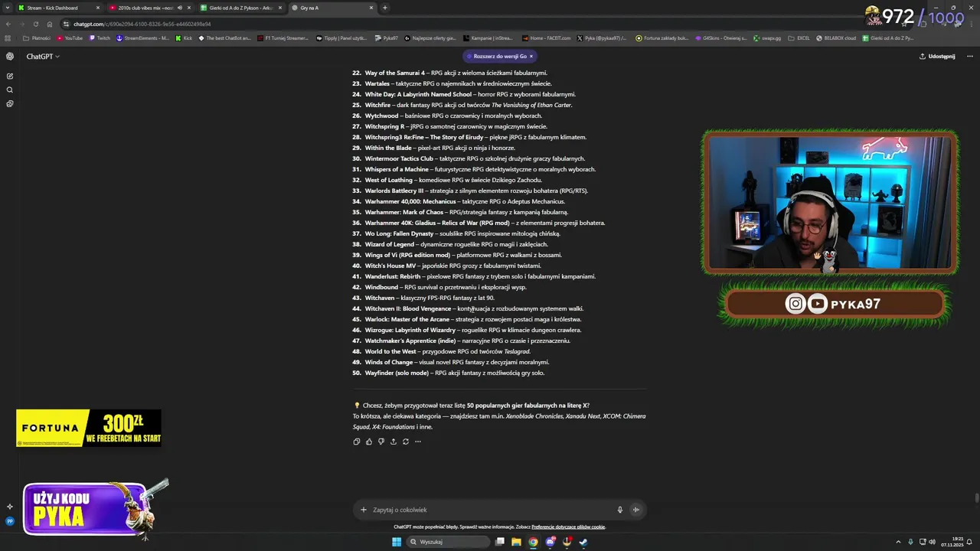Click the 'PP' profile avatar in the sidebar
This screenshot has width=980, height=551.
point(10,521)
